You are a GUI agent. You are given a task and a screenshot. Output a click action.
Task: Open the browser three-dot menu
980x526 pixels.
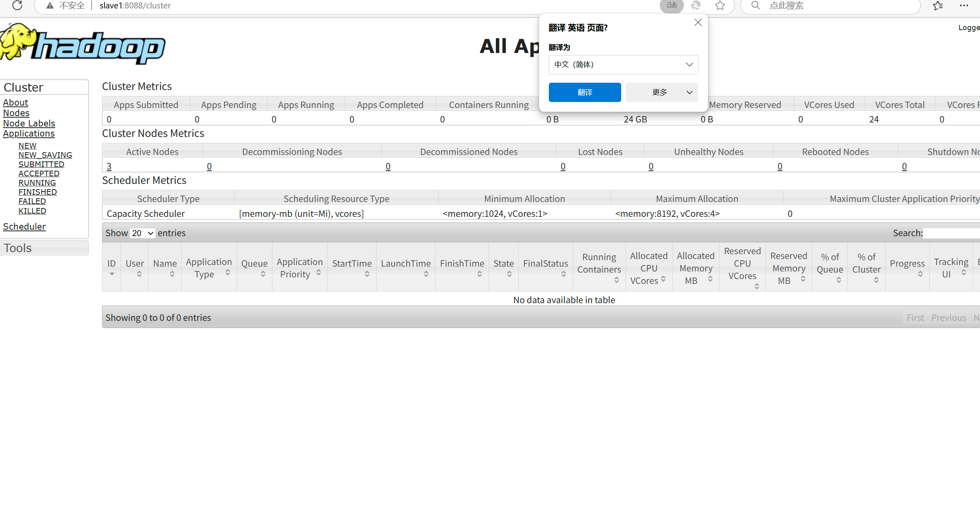click(964, 5)
